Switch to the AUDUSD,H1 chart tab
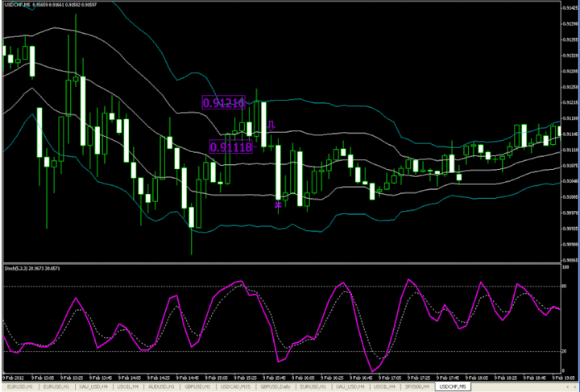Screen dimensions: 580x392 (161, 386)
